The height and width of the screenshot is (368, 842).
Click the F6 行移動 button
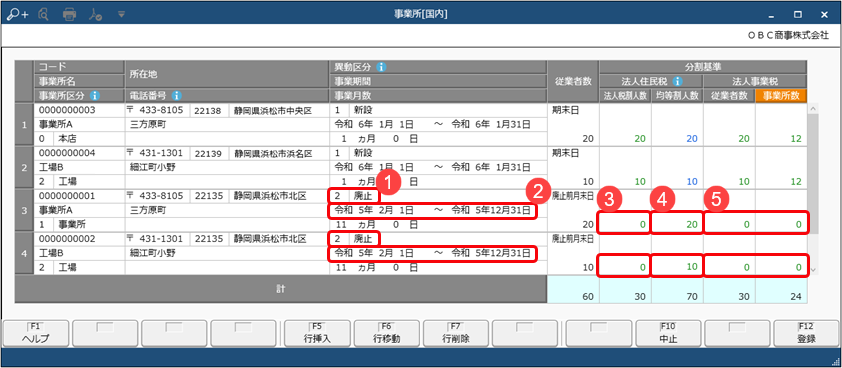point(387,334)
